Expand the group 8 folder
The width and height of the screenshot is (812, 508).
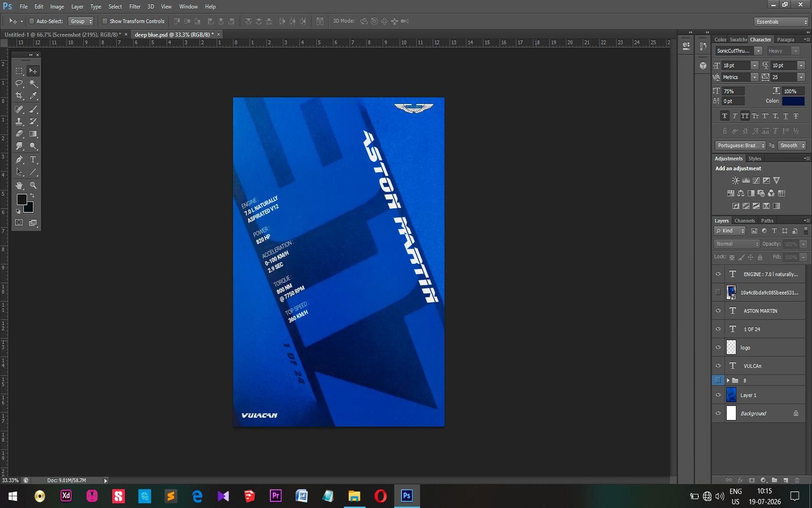pos(728,380)
